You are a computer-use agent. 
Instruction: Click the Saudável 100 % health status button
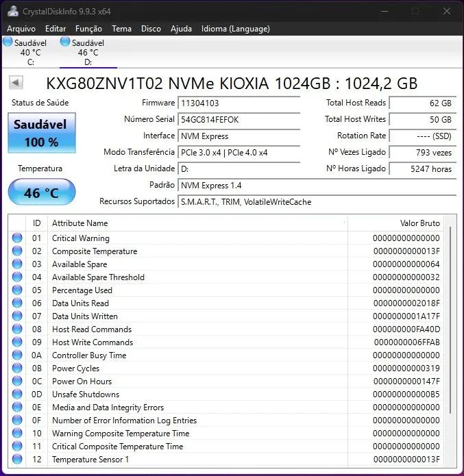click(x=42, y=133)
